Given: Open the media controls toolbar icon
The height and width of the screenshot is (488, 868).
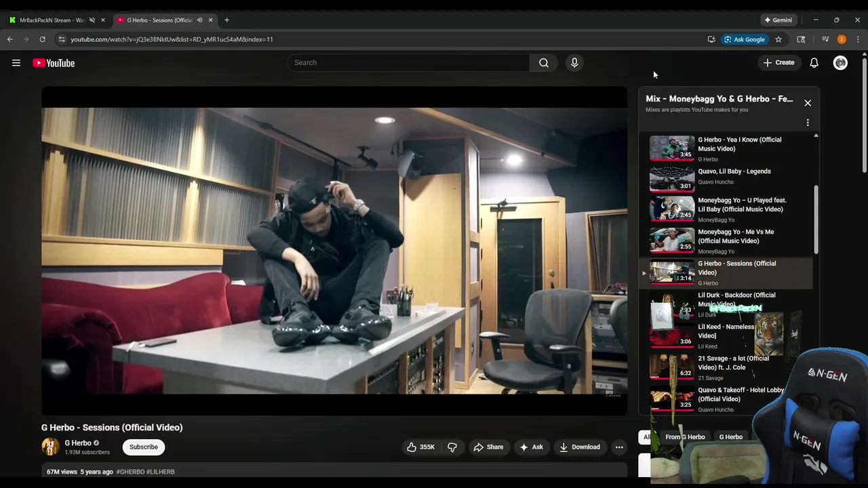Looking at the screenshot, I should pos(825,39).
